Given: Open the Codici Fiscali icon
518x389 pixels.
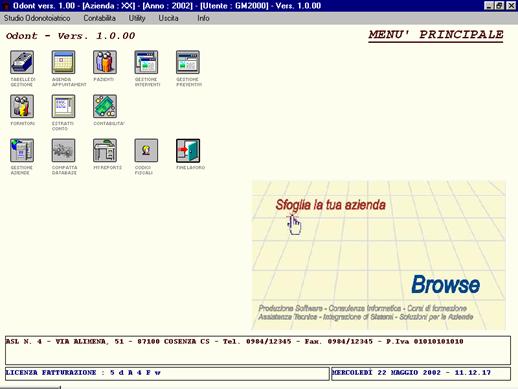Looking at the screenshot, I should coord(146,150).
